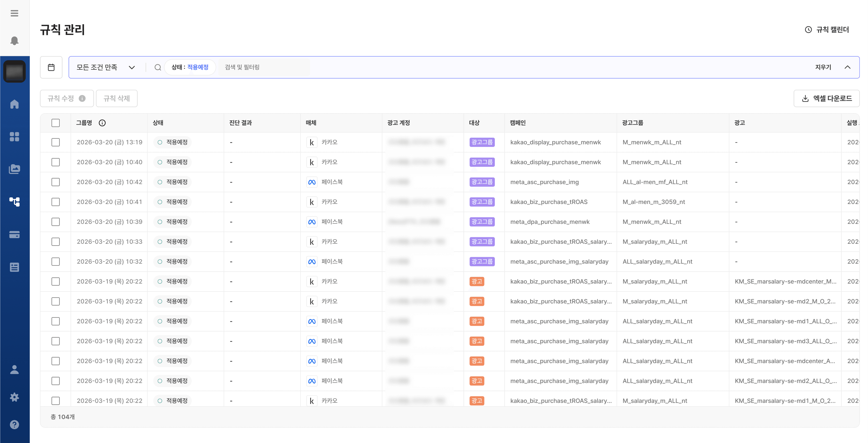Go to the home icon in sidebar
868x443 pixels.
click(x=14, y=104)
